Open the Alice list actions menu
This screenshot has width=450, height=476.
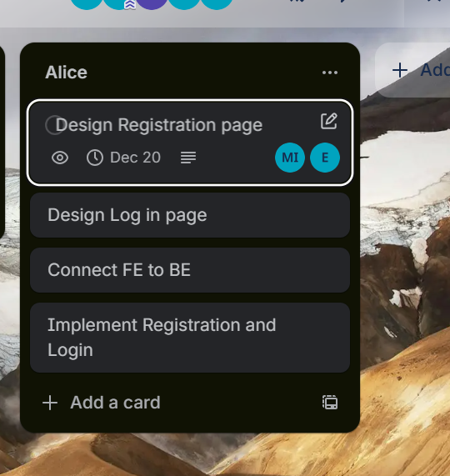[x=329, y=73]
